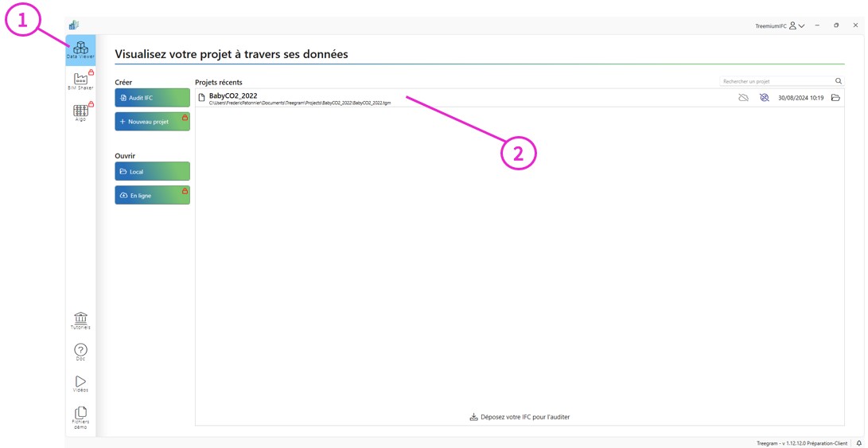This screenshot has width=868, height=448.
Task: Open a Local project
Action: pos(152,172)
